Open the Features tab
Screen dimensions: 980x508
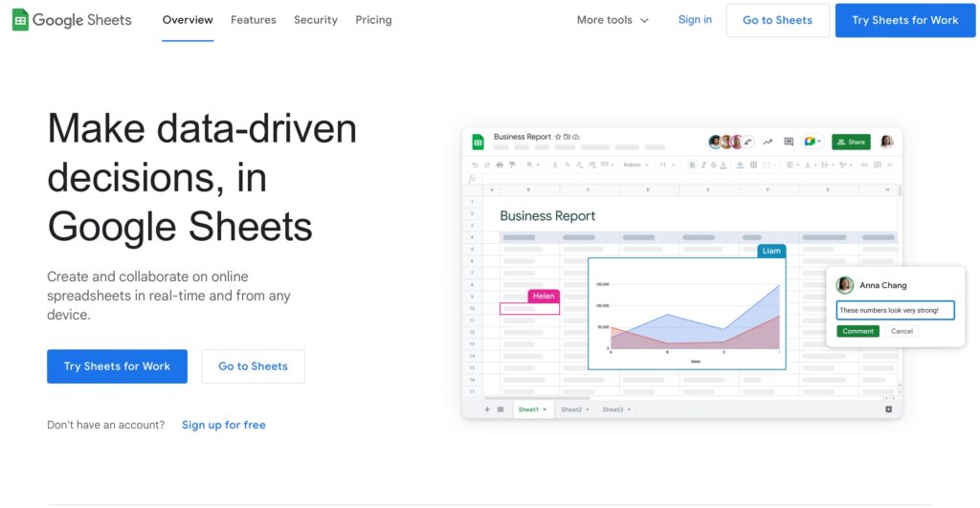253,20
